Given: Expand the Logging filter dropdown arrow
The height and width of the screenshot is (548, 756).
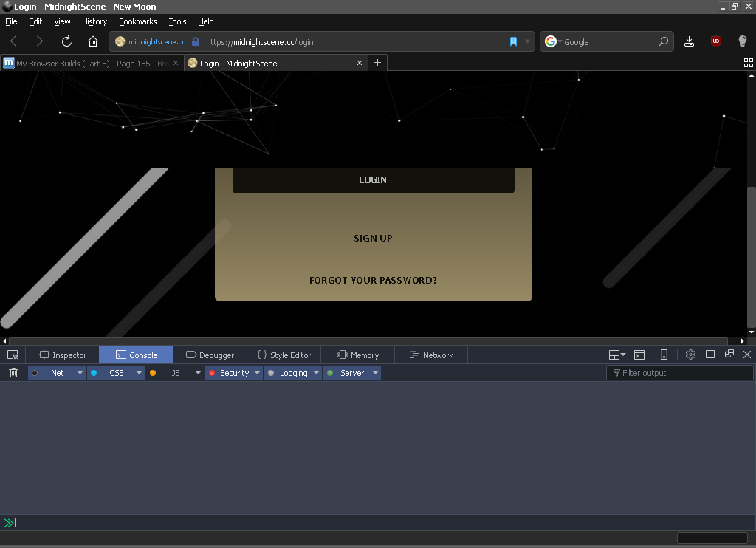Looking at the screenshot, I should coord(316,373).
